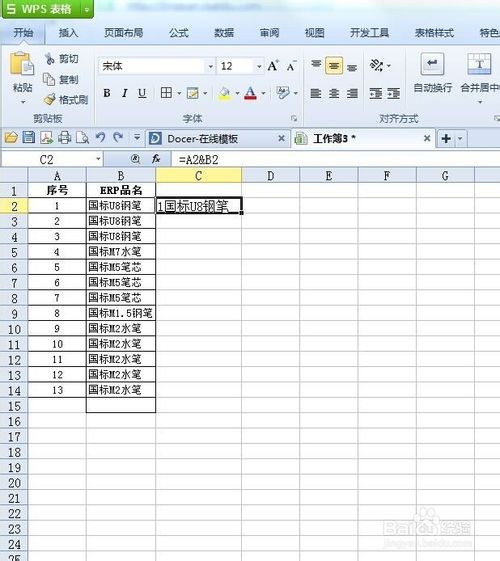Click the red font color A
This screenshot has width=500, height=561.
(250, 93)
